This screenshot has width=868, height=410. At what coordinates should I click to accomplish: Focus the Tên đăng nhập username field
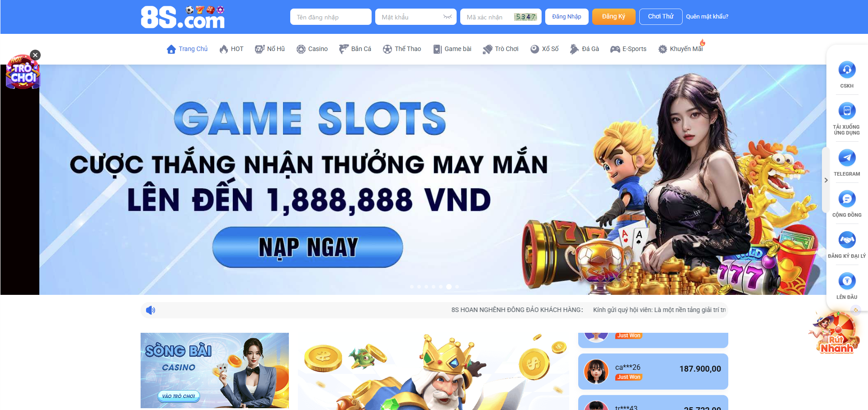331,17
